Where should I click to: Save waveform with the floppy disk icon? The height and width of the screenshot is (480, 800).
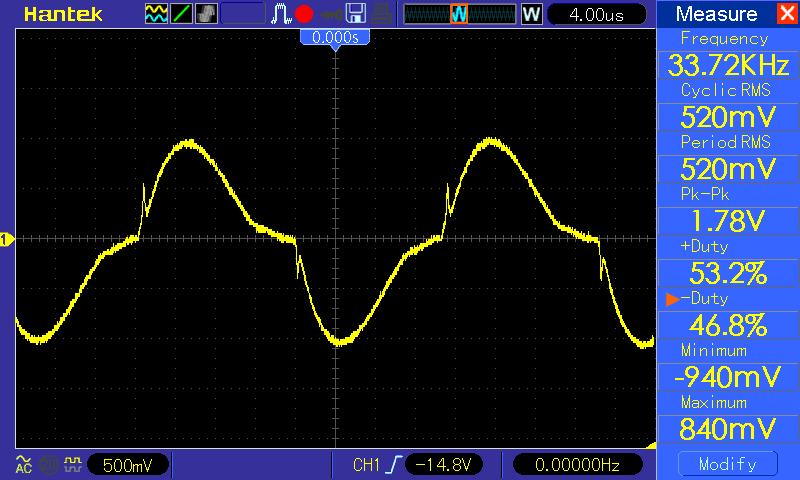tap(356, 14)
